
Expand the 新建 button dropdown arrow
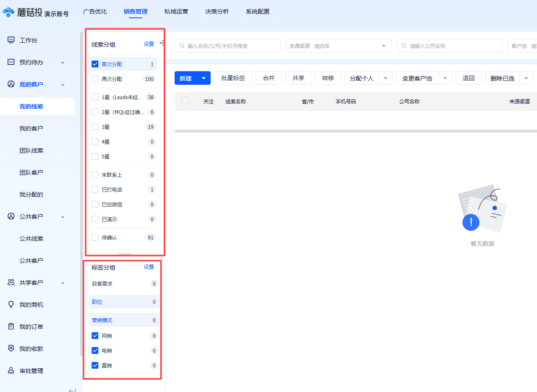[x=203, y=78]
